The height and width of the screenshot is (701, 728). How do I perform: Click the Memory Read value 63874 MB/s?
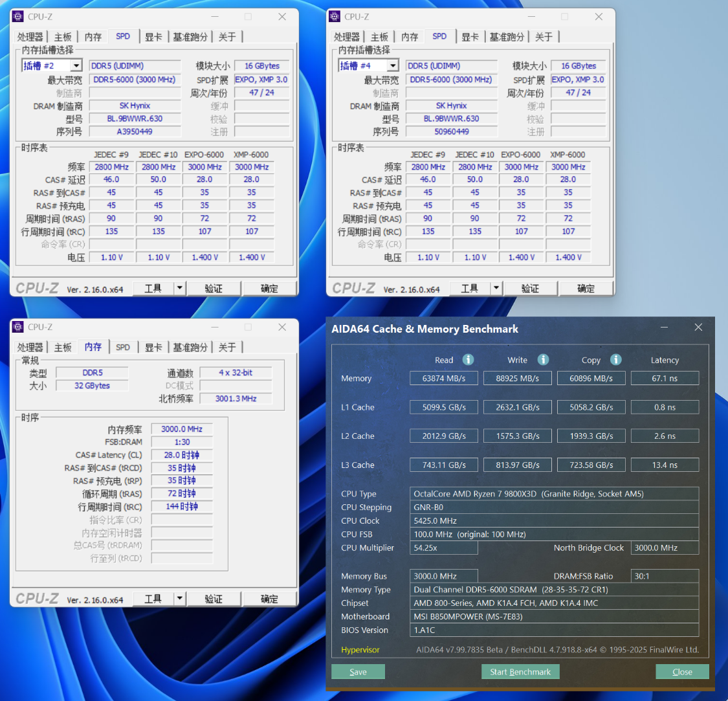pos(444,378)
